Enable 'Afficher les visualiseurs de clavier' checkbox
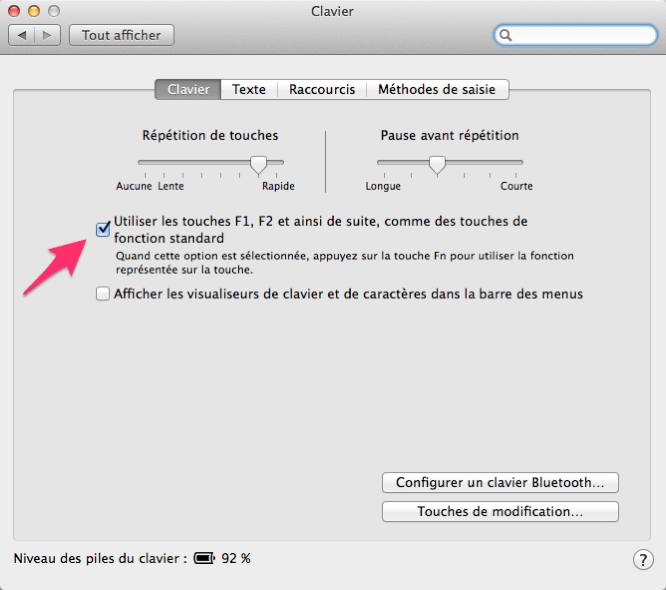Viewport: 666px width, 590px height. 102,294
